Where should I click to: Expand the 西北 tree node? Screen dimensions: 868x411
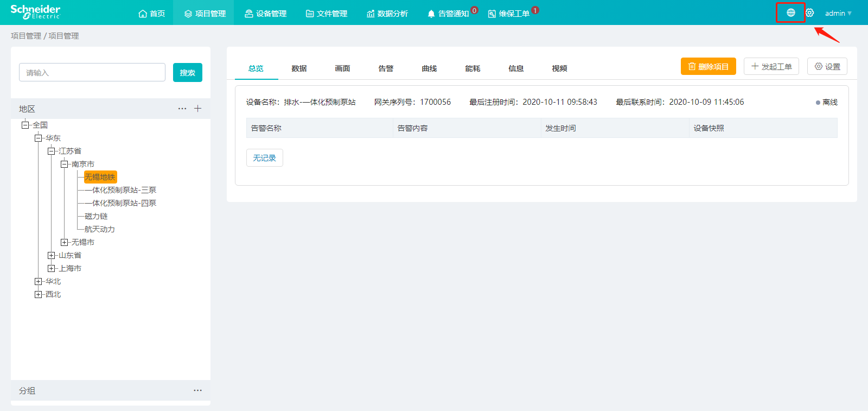click(x=38, y=294)
